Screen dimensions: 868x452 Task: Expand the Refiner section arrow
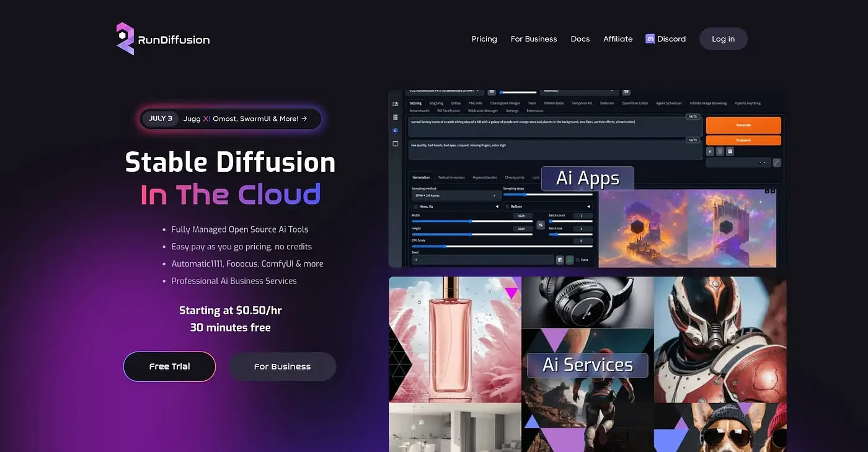tap(588, 206)
